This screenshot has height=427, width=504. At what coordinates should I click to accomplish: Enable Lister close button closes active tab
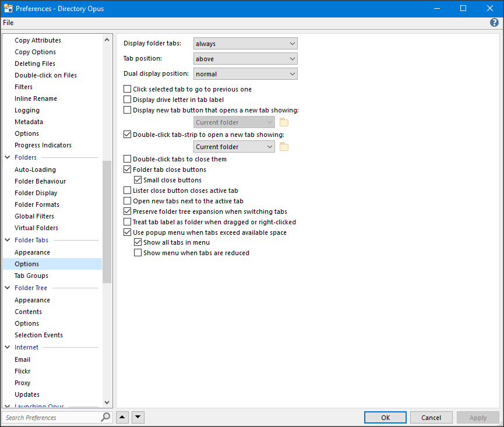(x=127, y=190)
